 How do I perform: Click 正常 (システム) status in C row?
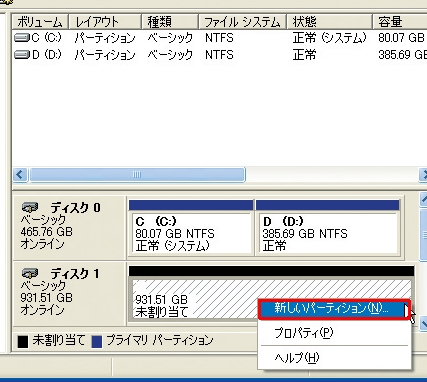(329, 38)
